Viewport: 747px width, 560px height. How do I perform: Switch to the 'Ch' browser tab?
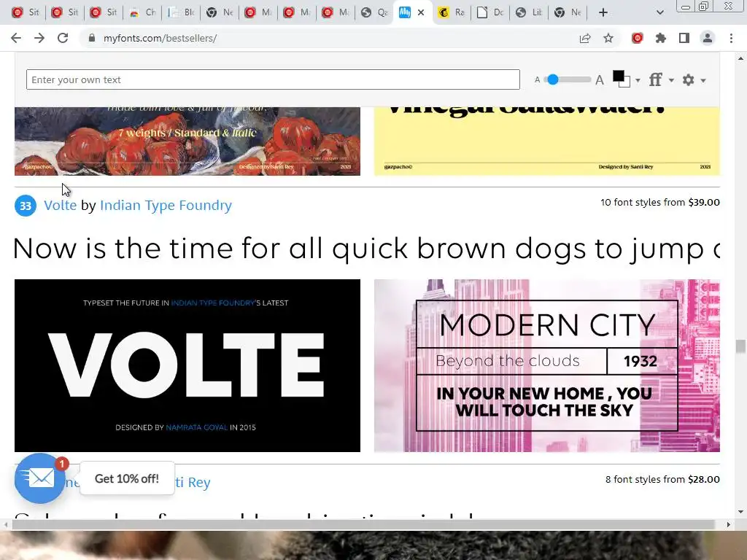pyautogui.click(x=142, y=12)
